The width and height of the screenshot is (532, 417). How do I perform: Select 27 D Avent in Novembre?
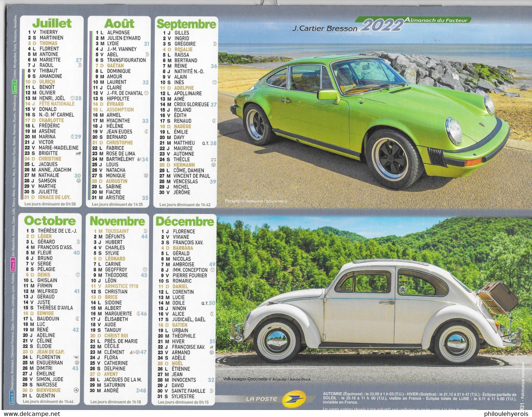pos(104,374)
